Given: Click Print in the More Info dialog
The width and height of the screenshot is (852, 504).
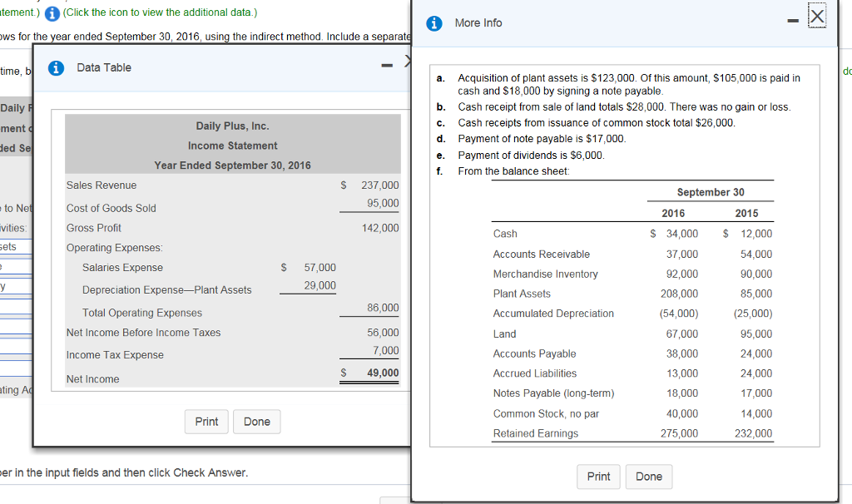Looking at the screenshot, I should [x=598, y=476].
